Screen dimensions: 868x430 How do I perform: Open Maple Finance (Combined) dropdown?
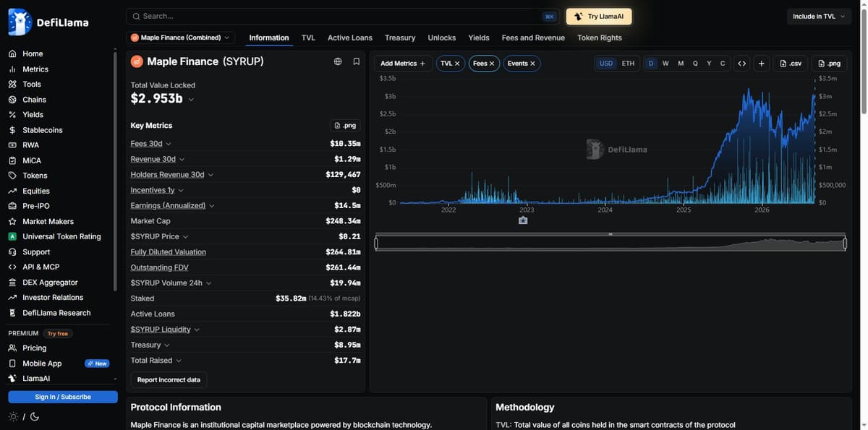(x=180, y=38)
